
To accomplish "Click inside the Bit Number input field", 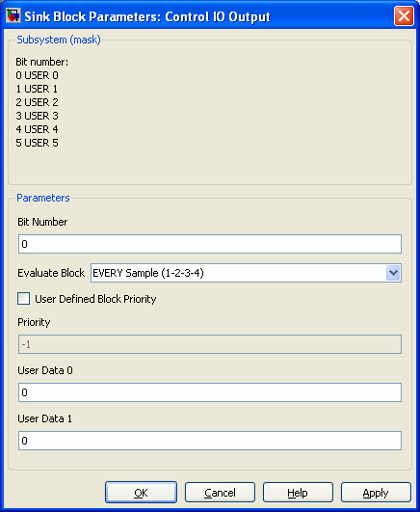I will click(210, 244).
